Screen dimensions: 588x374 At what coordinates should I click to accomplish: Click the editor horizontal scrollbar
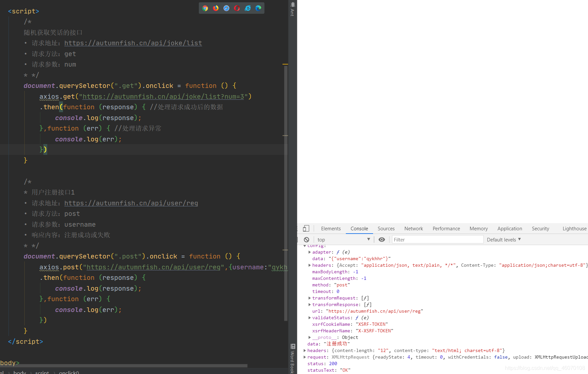point(124,365)
